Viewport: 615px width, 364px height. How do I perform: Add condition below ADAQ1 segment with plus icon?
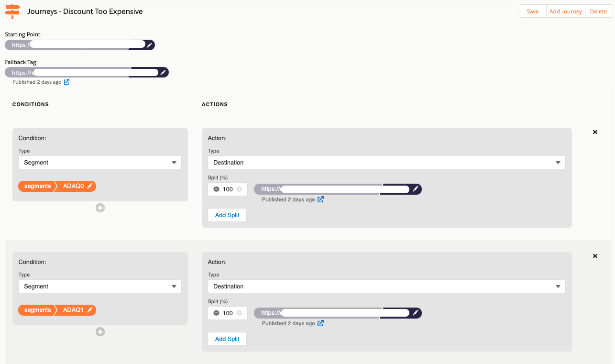(x=100, y=331)
